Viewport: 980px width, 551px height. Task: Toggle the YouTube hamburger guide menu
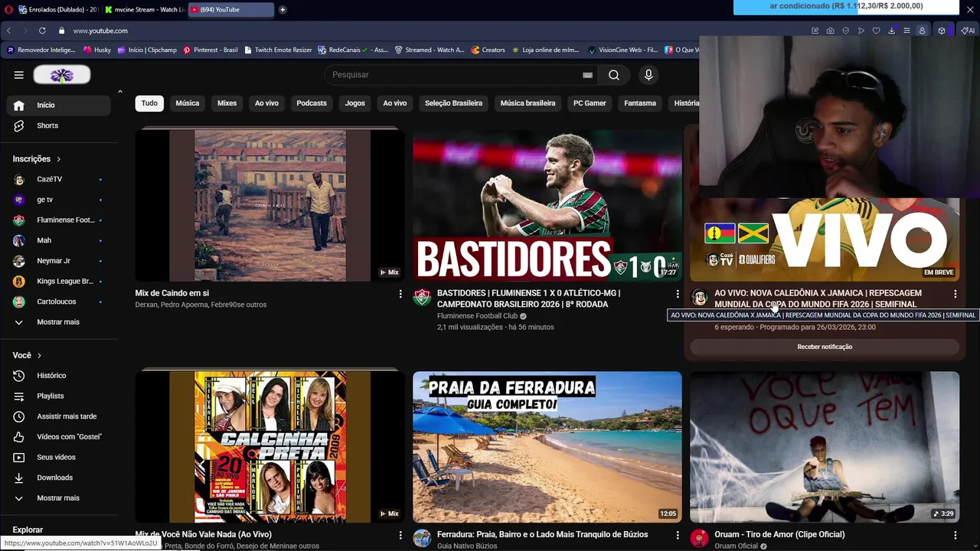tap(18, 75)
